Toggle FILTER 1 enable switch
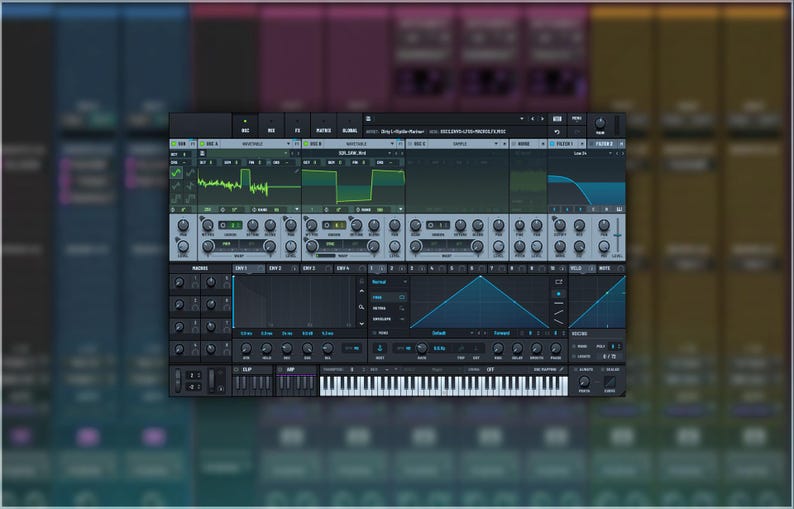Screen dimensions: 794x509 (551, 144)
